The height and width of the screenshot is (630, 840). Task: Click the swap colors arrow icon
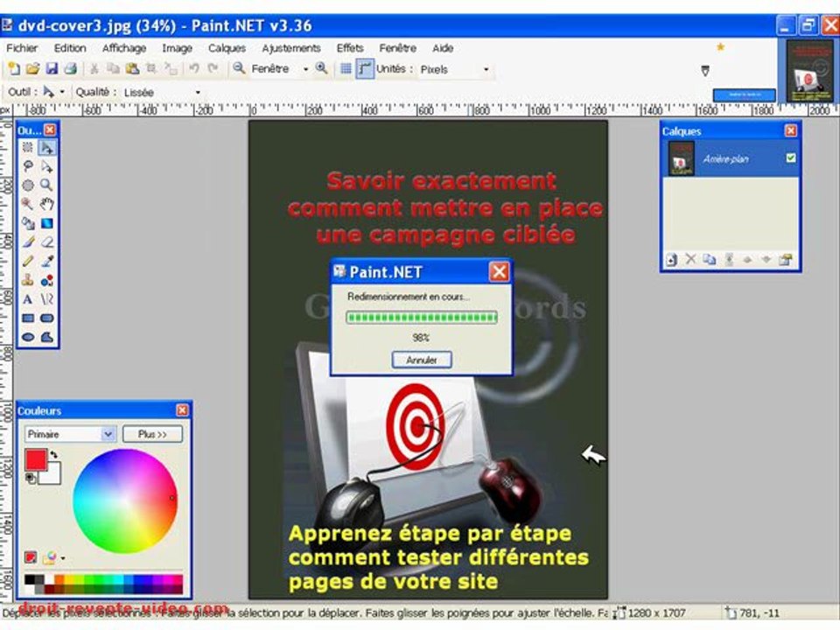pyautogui.click(x=54, y=454)
